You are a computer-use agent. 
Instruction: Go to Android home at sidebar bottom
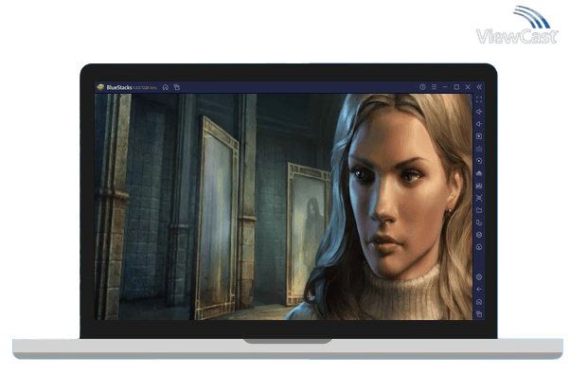pos(479,301)
